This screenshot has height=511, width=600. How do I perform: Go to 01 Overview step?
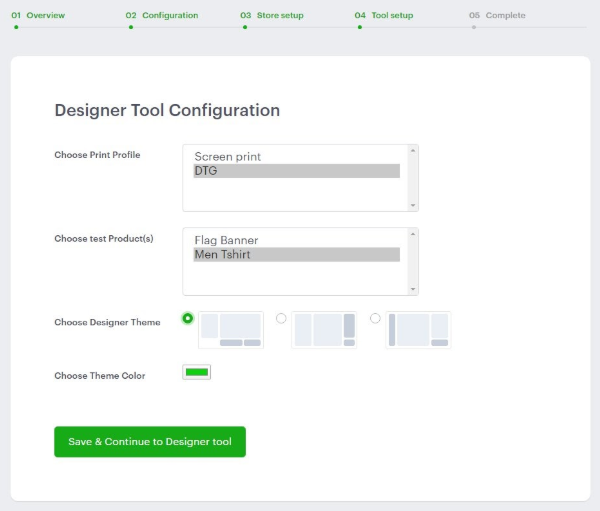pos(38,16)
